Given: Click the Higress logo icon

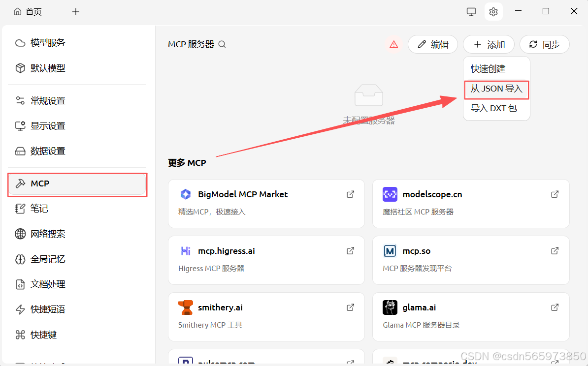Looking at the screenshot, I should coord(186,250).
